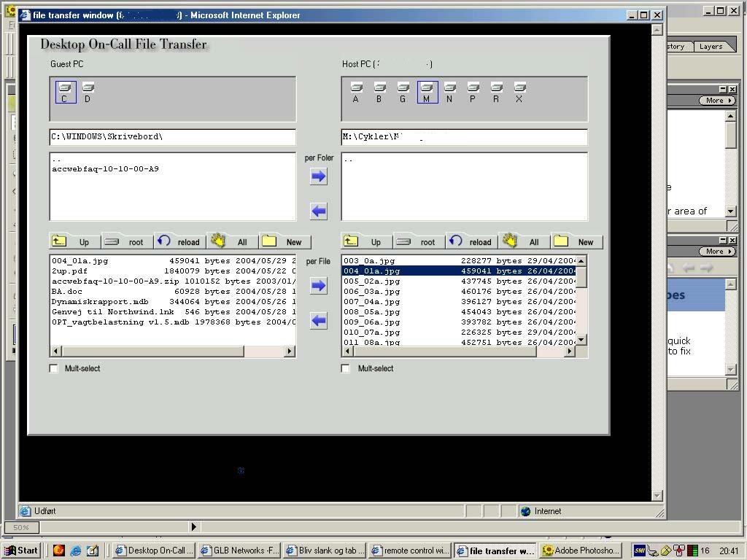The image size is (747, 560).
Task: Create New folder on Guest PC side
Action: (x=285, y=241)
